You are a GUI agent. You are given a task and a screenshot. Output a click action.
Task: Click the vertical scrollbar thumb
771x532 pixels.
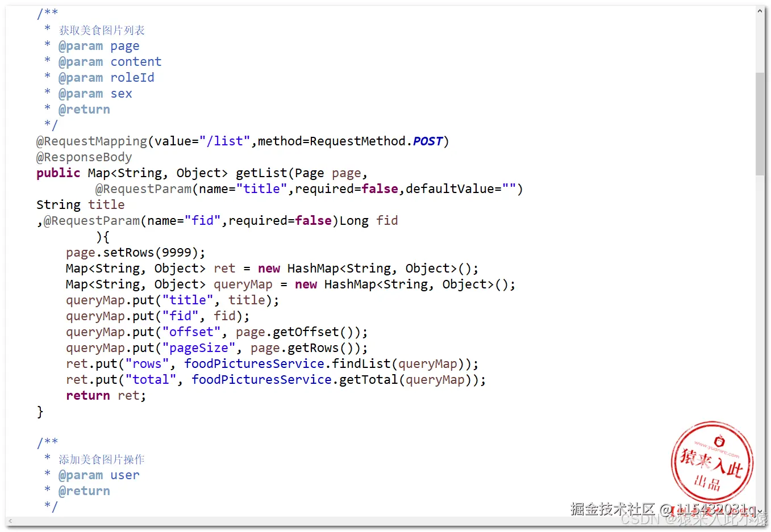760,124
